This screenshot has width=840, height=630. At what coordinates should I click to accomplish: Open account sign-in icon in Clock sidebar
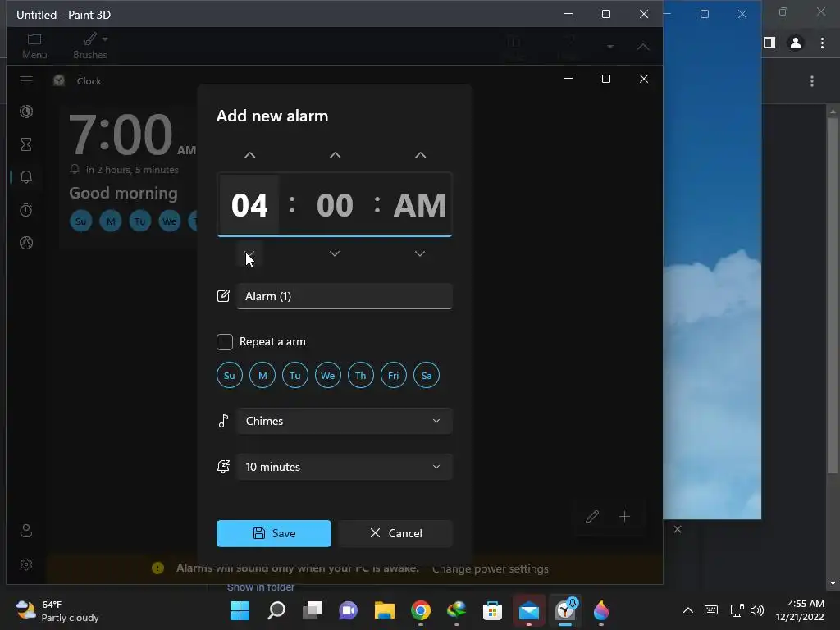[x=26, y=531]
